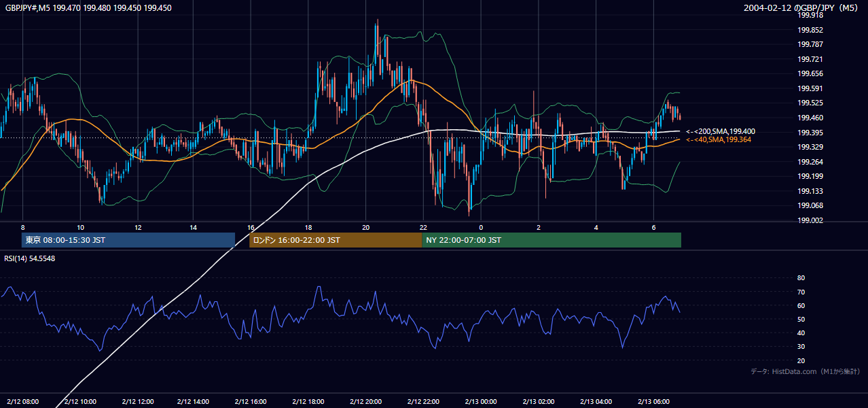Screen dimensions: 868x408
Task: Click the HistData.com data source credit
Action: point(806,371)
